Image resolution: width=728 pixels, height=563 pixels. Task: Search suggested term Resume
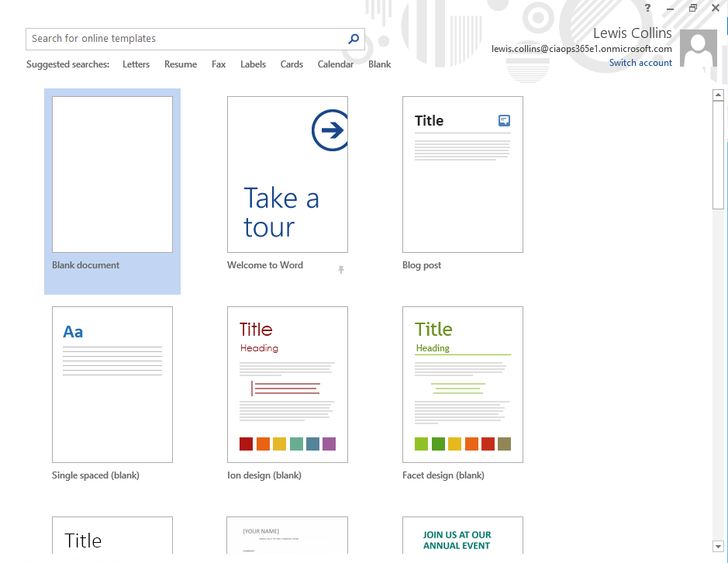[x=181, y=64]
